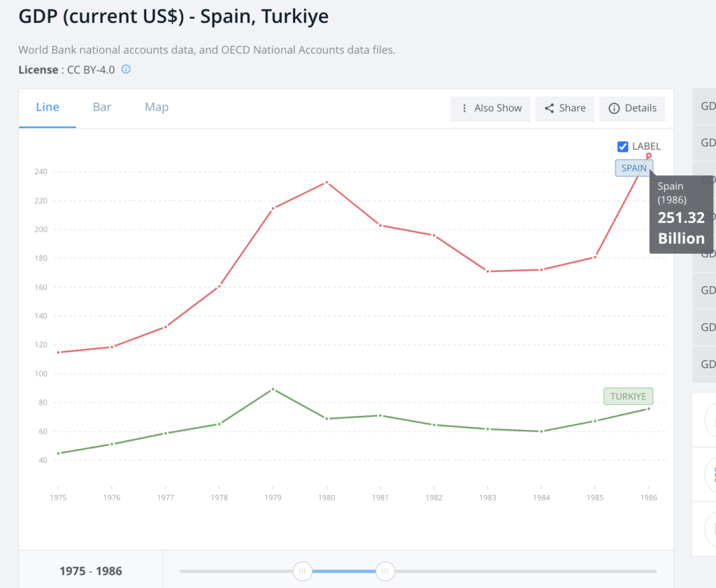Click the right year range slider handle

point(385,571)
